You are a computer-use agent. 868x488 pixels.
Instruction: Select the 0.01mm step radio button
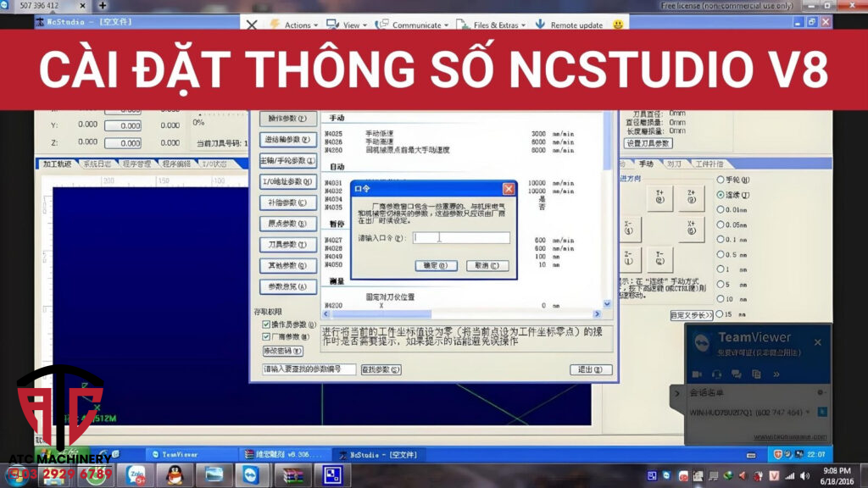(721, 208)
